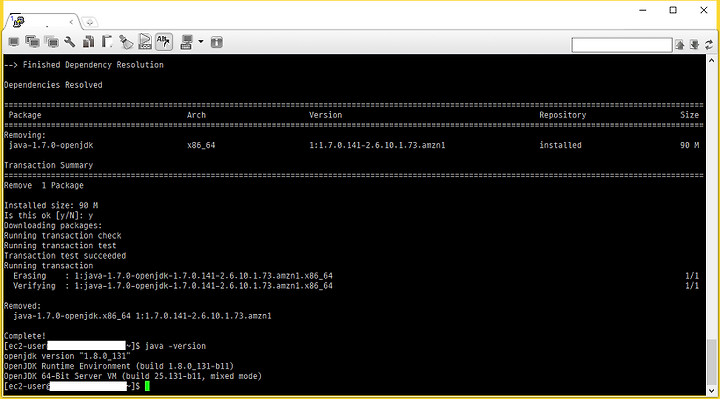Screen dimensions: 720x399
Task: Open a new tab with the plus tab
Action: pos(90,22)
